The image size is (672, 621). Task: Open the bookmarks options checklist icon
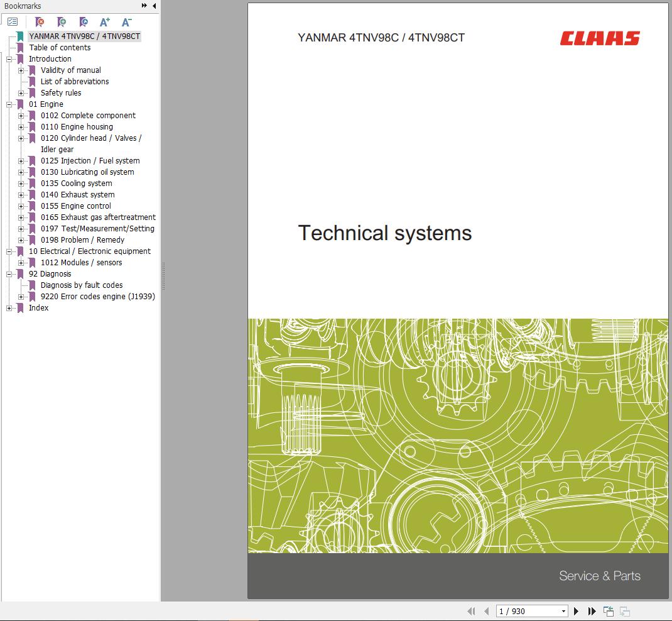[x=13, y=22]
